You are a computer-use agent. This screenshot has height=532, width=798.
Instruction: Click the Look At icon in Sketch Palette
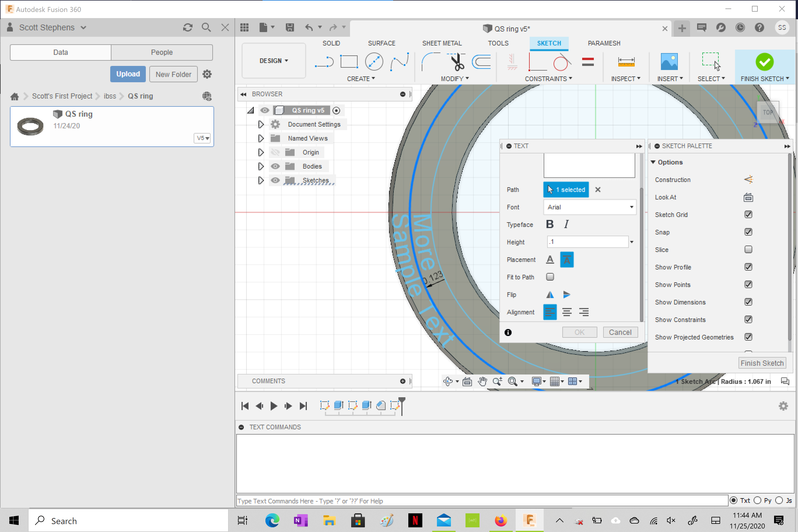click(x=748, y=197)
